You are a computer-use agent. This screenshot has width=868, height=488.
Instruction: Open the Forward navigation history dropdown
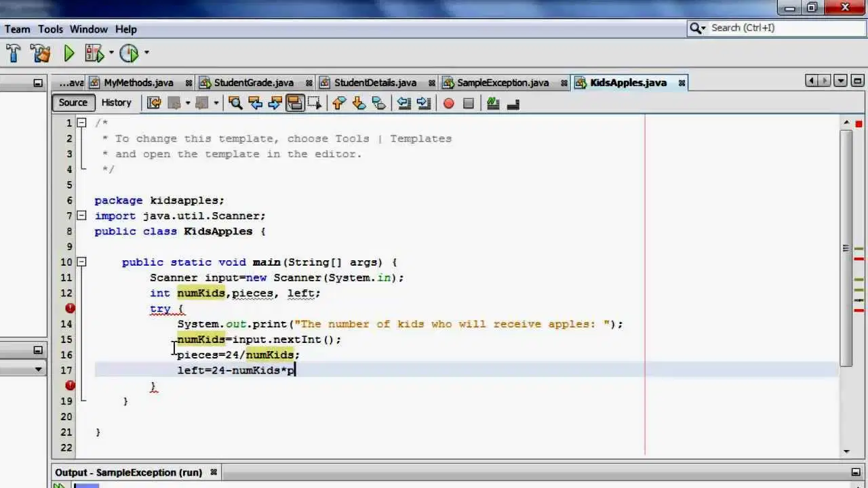[216, 103]
